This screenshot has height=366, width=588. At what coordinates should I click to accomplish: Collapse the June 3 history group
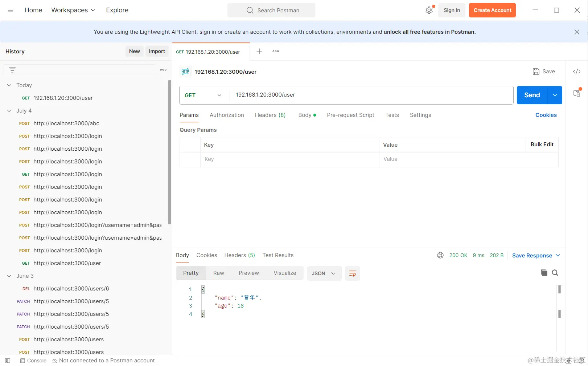(9, 276)
